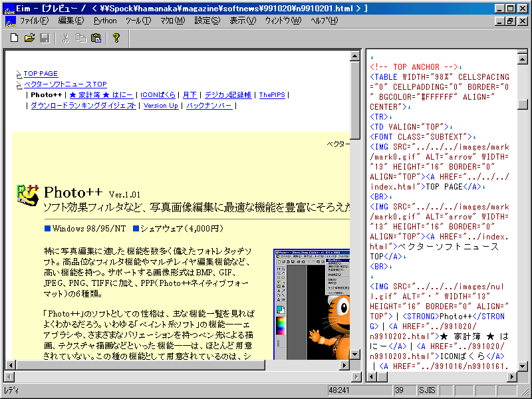Click the New file toolbar icon

[14, 38]
